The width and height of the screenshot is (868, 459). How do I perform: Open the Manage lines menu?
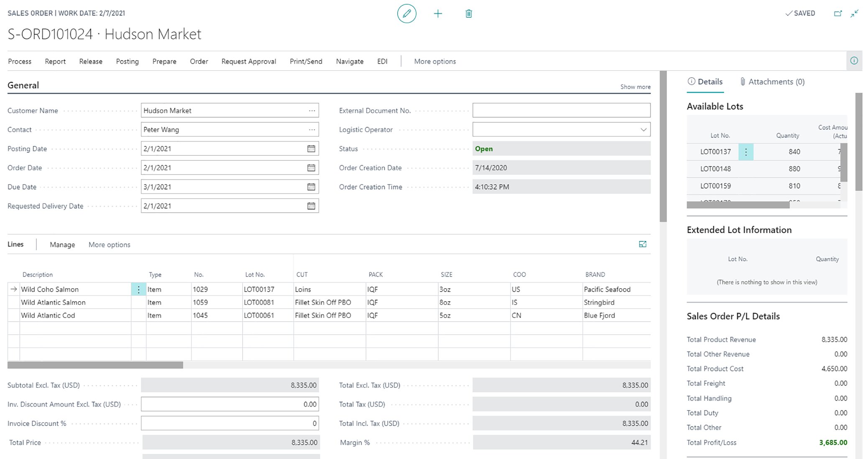point(62,245)
